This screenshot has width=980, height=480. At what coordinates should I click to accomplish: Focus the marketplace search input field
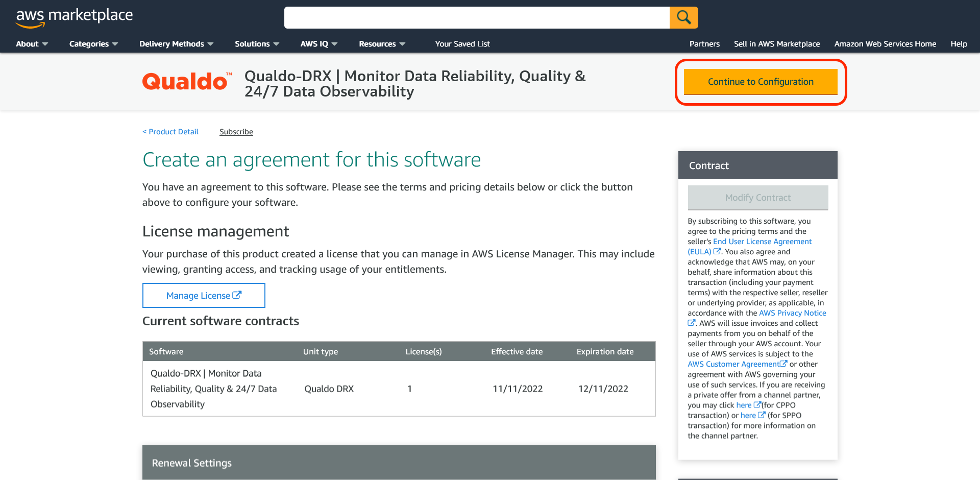point(477,17)
